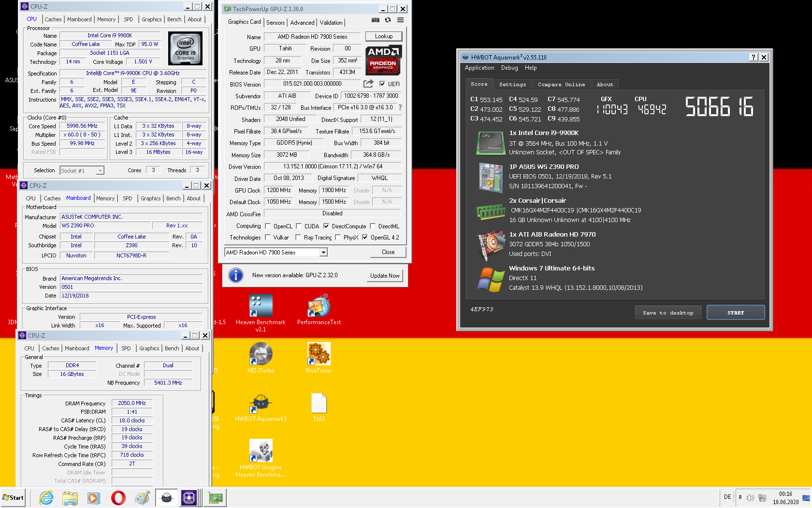Toggle the PhysX checkbox
The width and height of the screenshot is (812, 508).
click(x=338, y=237)
